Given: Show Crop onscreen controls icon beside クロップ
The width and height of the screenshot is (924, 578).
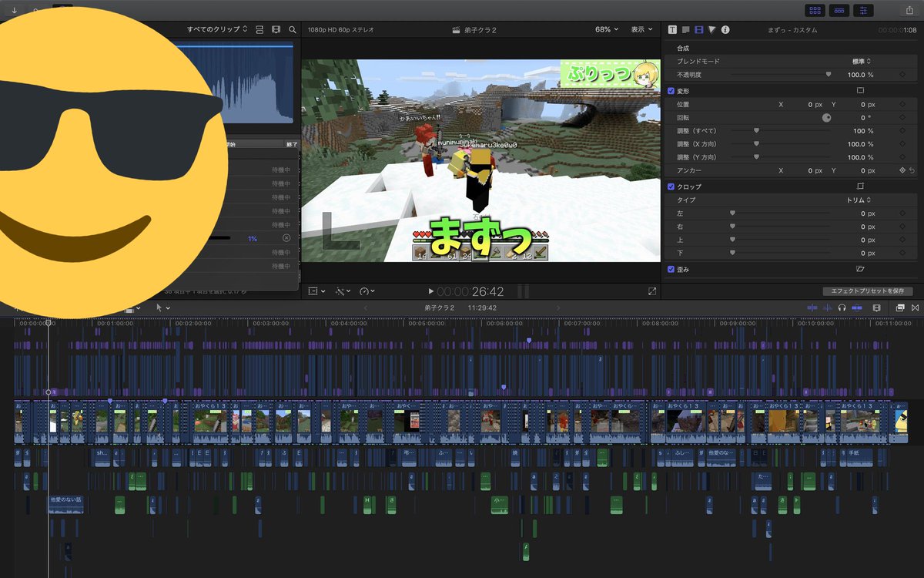Looking at the screenshot, I should 860,187.
